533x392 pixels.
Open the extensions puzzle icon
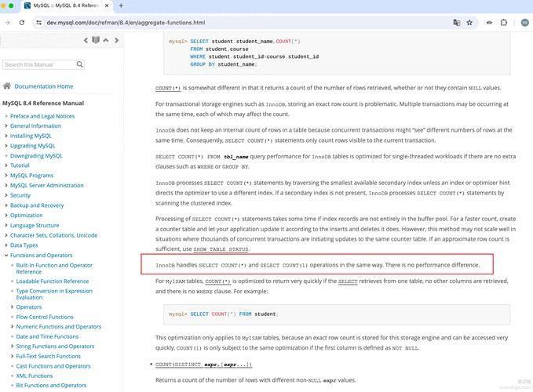504,23
